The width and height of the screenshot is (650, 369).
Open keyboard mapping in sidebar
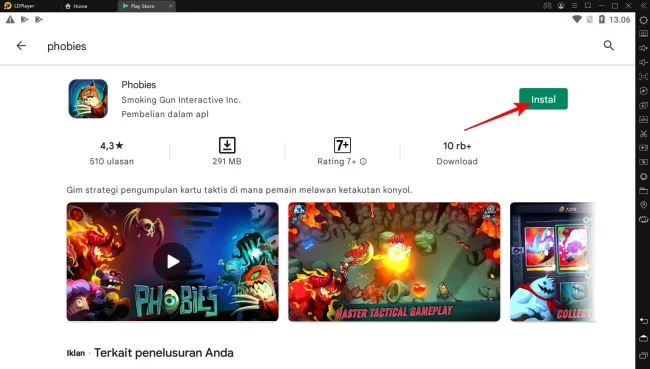(643, 34)
